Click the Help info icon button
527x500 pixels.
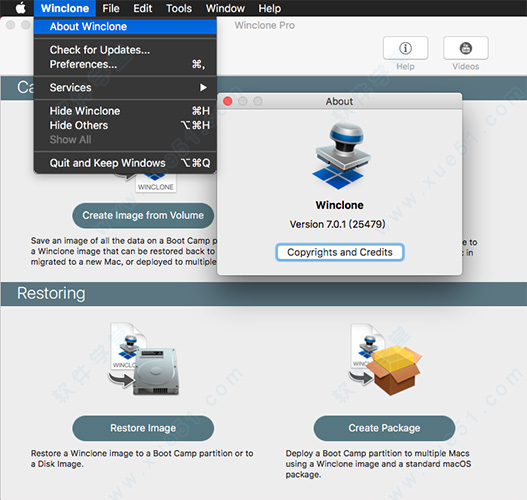point(405,48)
